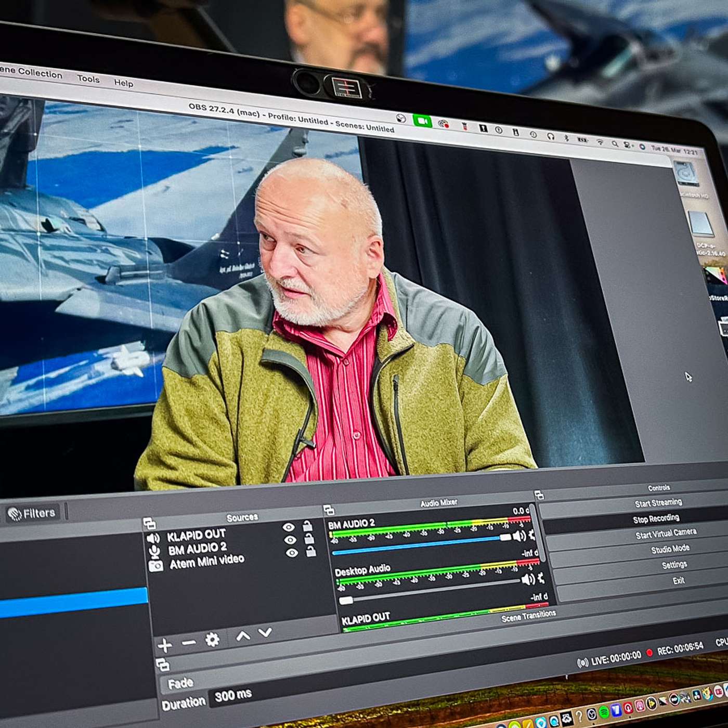
Task: Mute BM AUDIO 2 in the Audio Mixer
Action: pos(518,536)
